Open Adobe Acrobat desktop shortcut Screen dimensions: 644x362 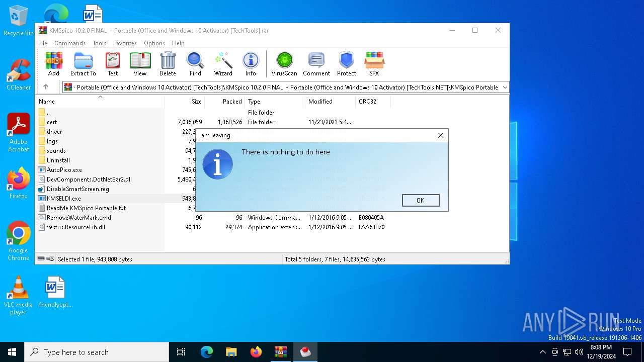19,132
